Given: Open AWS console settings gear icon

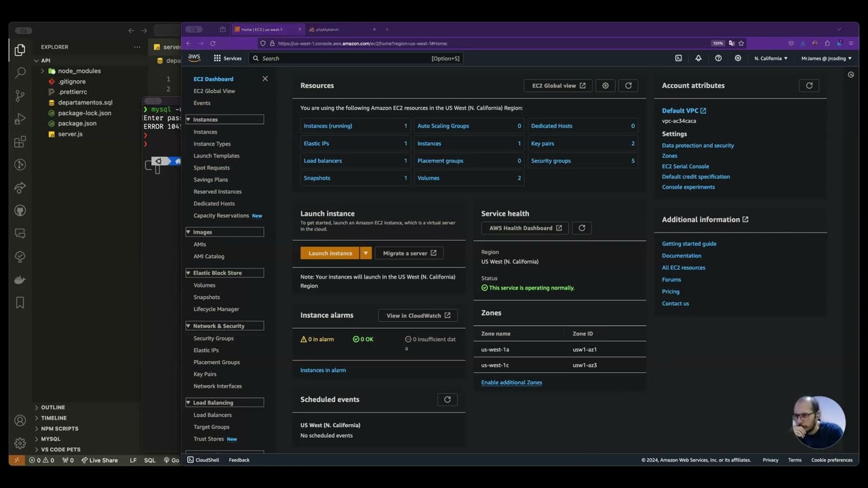Looking at the screenshot, I should (738, 58).
